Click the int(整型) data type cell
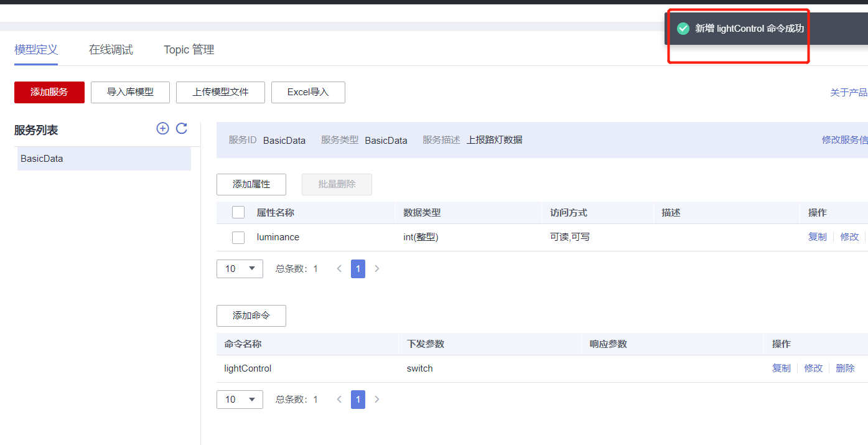Screen dimensions: 868x445 pos(421,237)
